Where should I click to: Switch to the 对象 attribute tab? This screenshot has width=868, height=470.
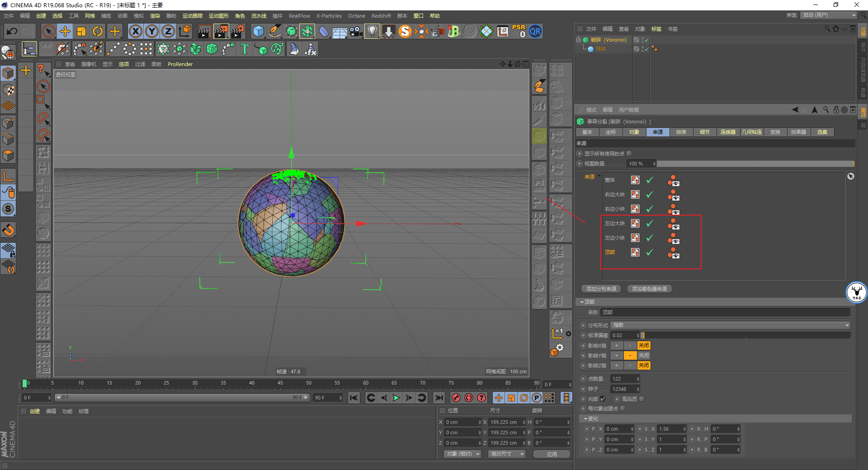634,132
